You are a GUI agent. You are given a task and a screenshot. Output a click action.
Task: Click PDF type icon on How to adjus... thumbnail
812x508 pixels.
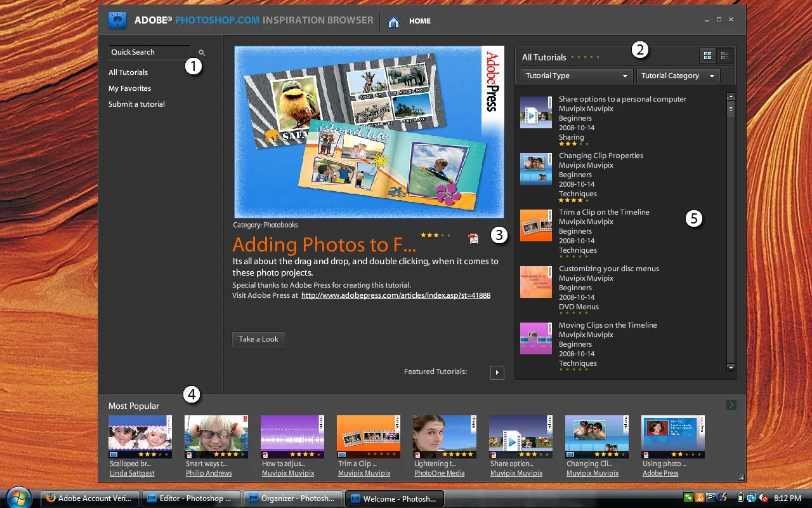[265, 455]
